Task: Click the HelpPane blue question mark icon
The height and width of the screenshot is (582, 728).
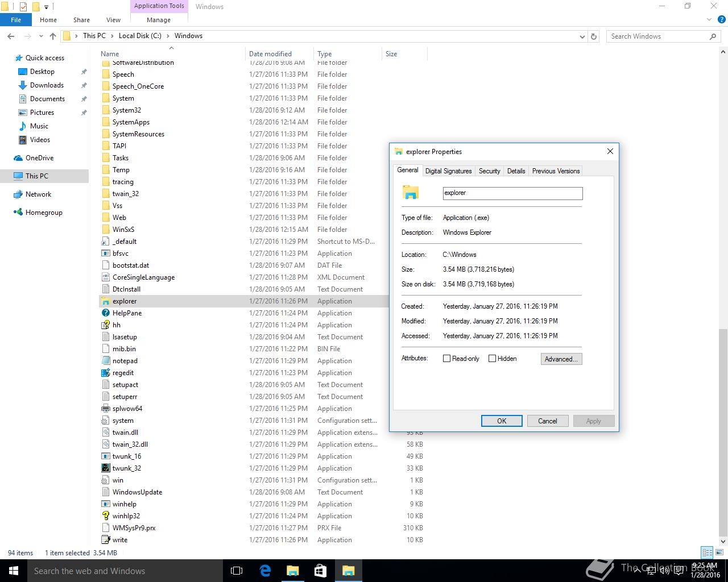Action: (x=105, y=313)
